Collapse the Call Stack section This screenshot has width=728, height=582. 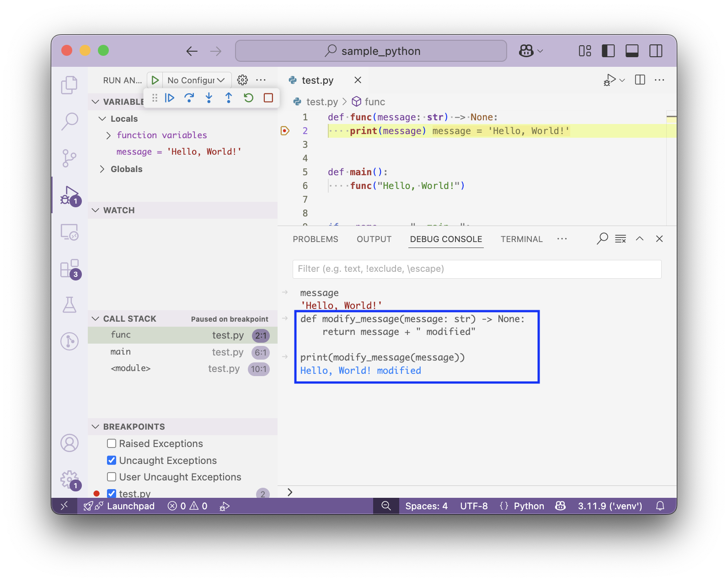pos(96,318)
